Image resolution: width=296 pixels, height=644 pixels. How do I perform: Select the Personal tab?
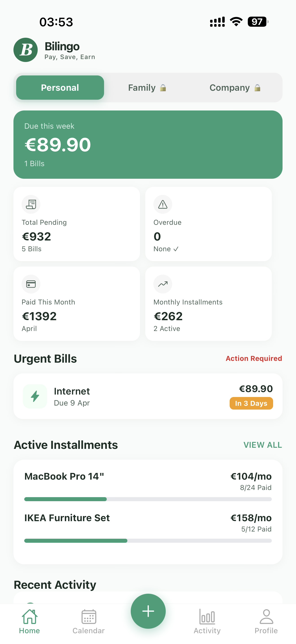[60, 88]
